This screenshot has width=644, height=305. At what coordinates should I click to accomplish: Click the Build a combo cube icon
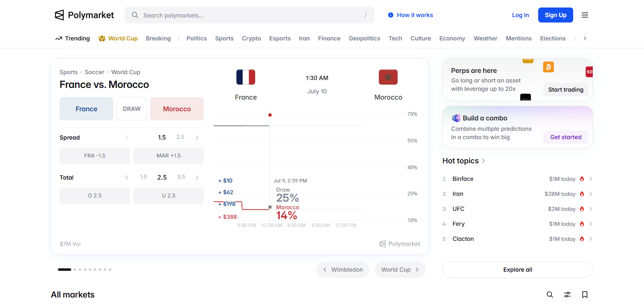(456, 118)
